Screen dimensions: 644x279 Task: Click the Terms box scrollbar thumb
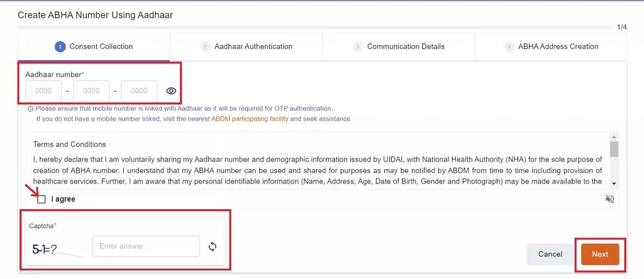[614, 149]
